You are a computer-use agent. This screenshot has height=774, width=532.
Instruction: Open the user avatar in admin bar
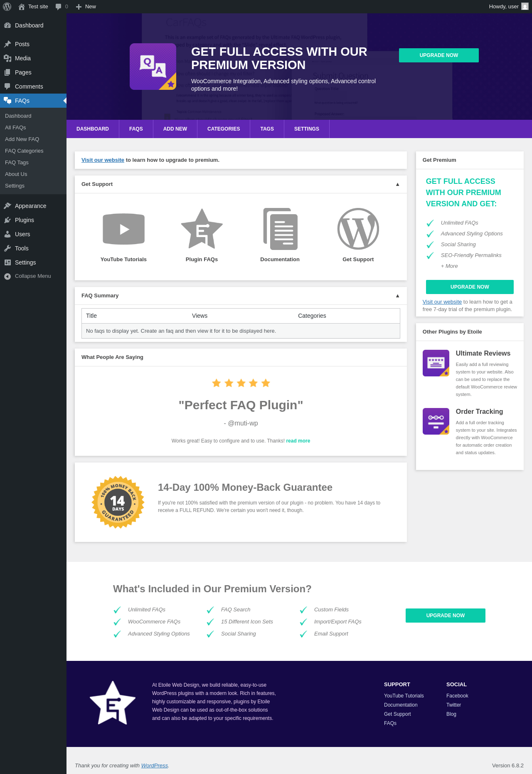point(525,7)
